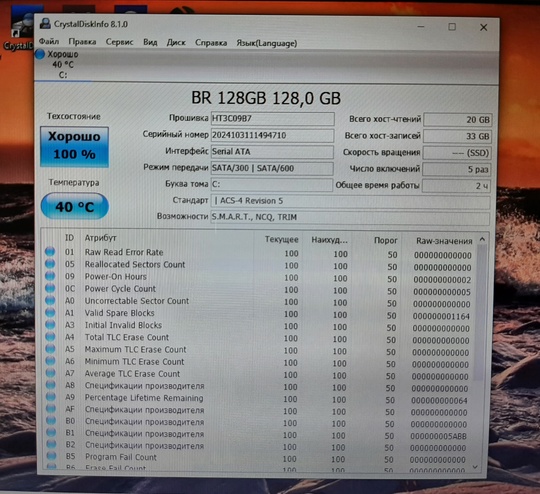
Task: Click the Прошивка firmware field
Action: pos(272,119)
